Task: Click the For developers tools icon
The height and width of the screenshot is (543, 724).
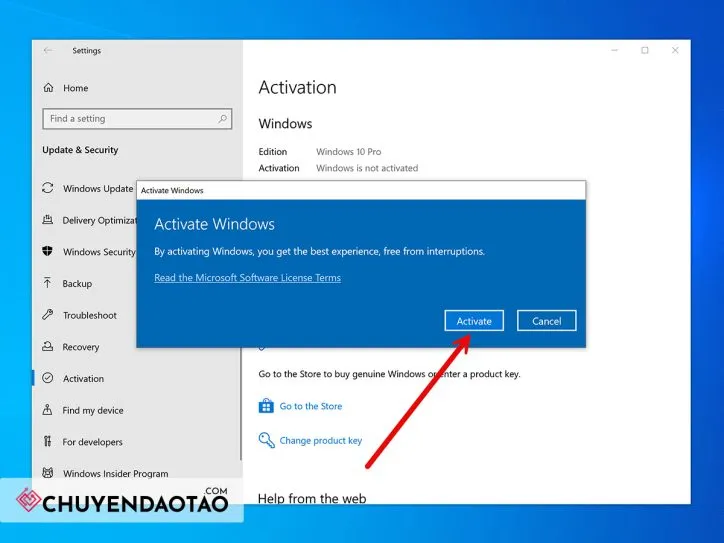Action: [48, 441]
